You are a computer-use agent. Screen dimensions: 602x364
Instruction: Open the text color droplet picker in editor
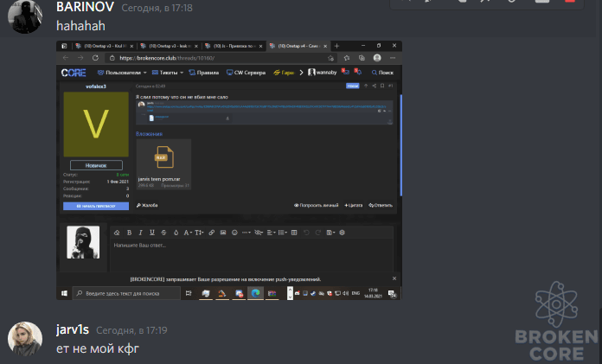pyautogui.click(x=176, y=233)
